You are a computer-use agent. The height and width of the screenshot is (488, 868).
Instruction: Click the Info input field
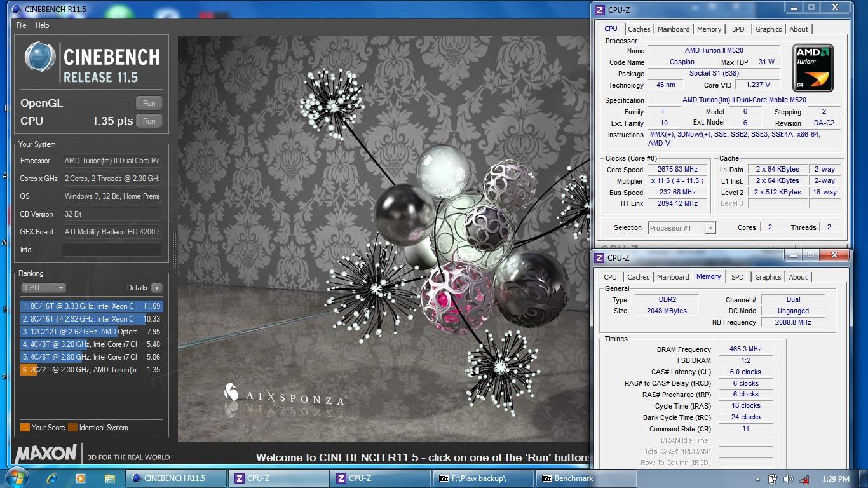112,250
